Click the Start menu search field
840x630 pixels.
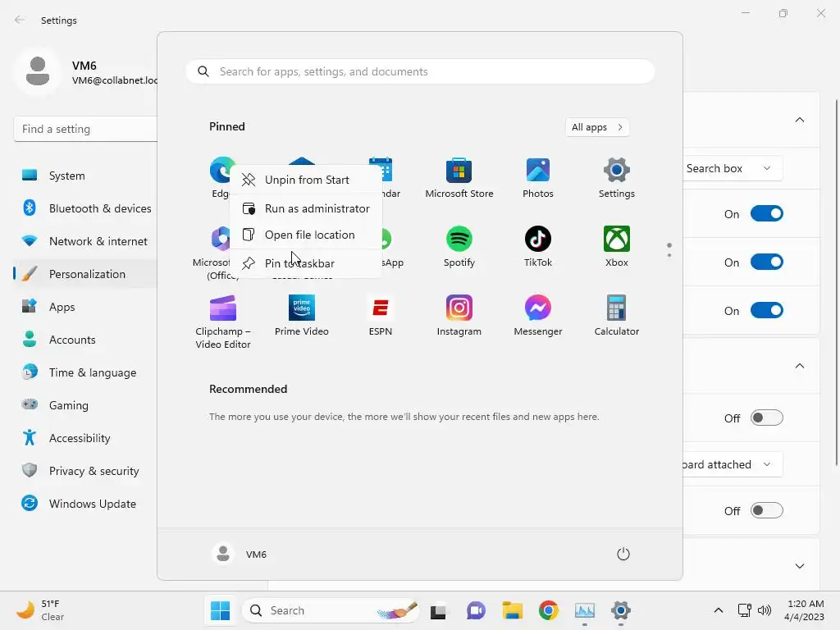420,72
